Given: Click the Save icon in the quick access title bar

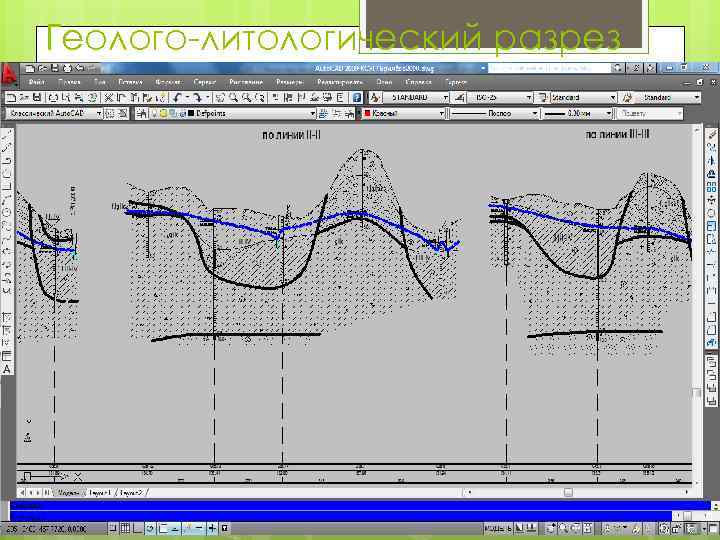Looking at the screenshot, I should coord(55,68).
